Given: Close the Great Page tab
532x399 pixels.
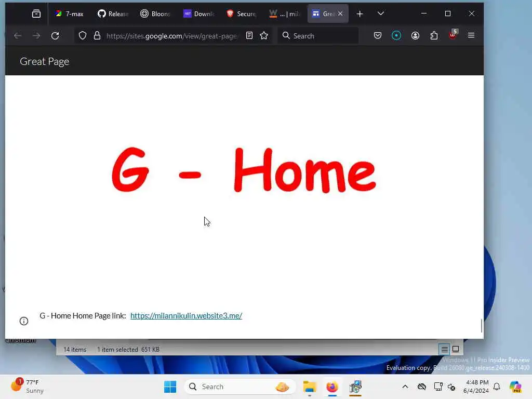Looking at the screenshot, I should (340, 14).
